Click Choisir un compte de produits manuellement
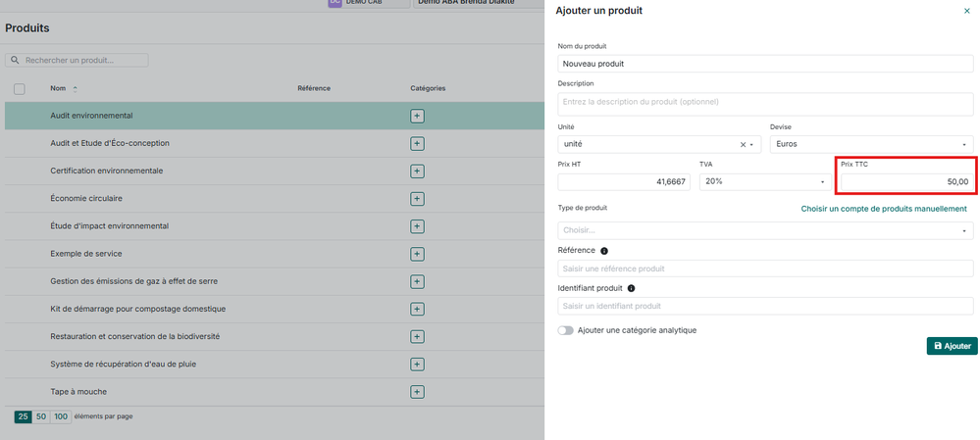The image size is (980, 440). click(884, 209)
